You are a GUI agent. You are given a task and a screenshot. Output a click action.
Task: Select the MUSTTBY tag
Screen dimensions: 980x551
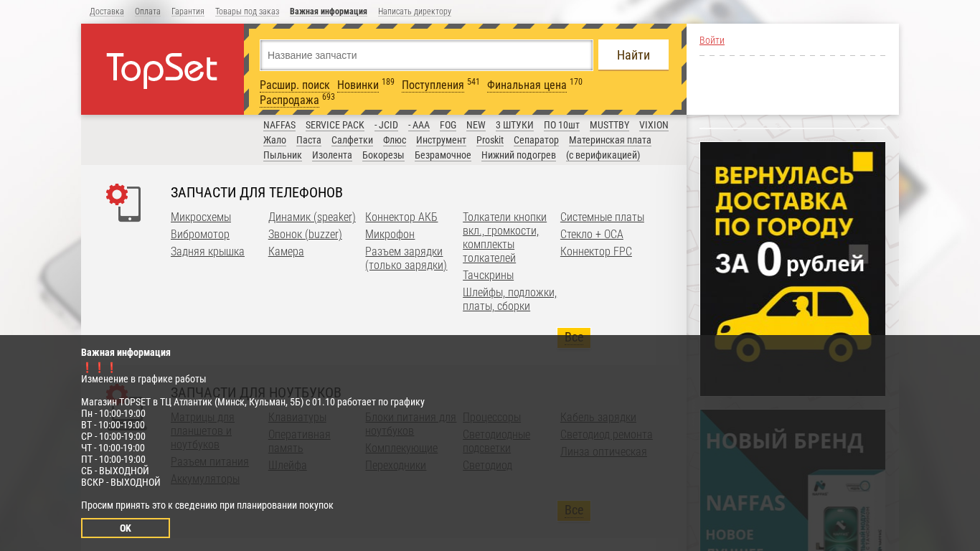(x=609, y=125)
